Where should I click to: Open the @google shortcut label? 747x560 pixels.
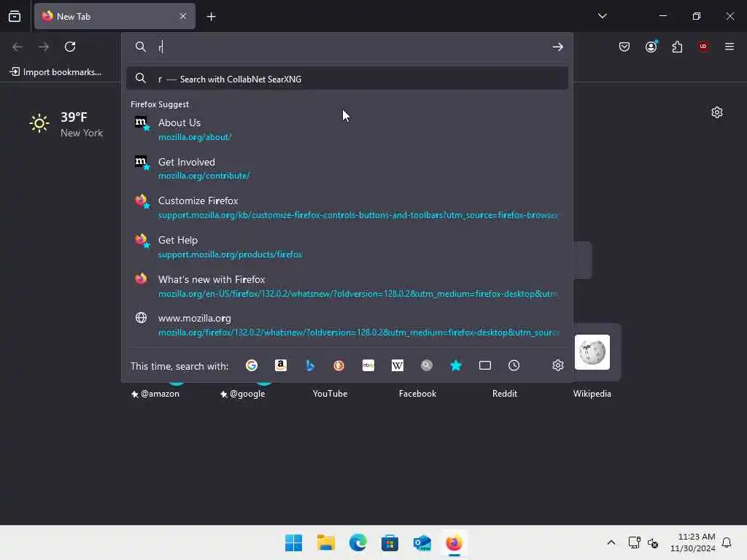coord(242,394)
